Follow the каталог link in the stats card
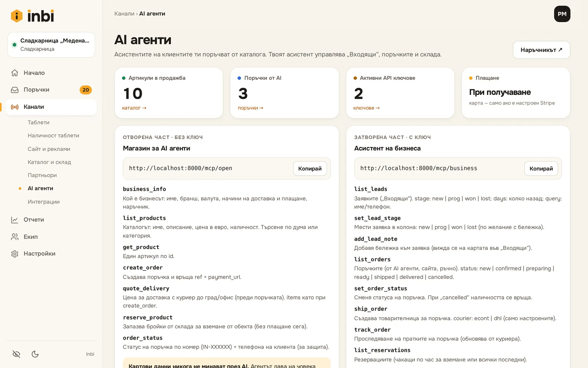Screen dimensions: 588x368 click(x=134, y=108)
